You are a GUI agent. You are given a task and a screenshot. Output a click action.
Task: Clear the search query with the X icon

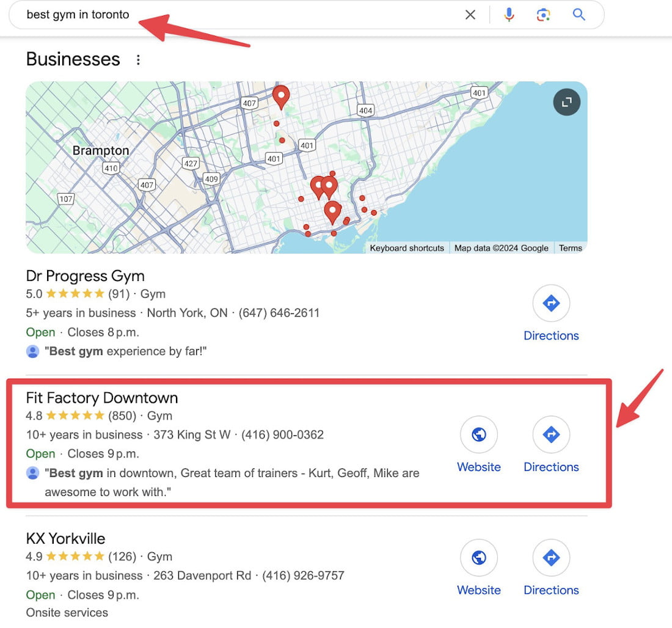tap(470, 15)
